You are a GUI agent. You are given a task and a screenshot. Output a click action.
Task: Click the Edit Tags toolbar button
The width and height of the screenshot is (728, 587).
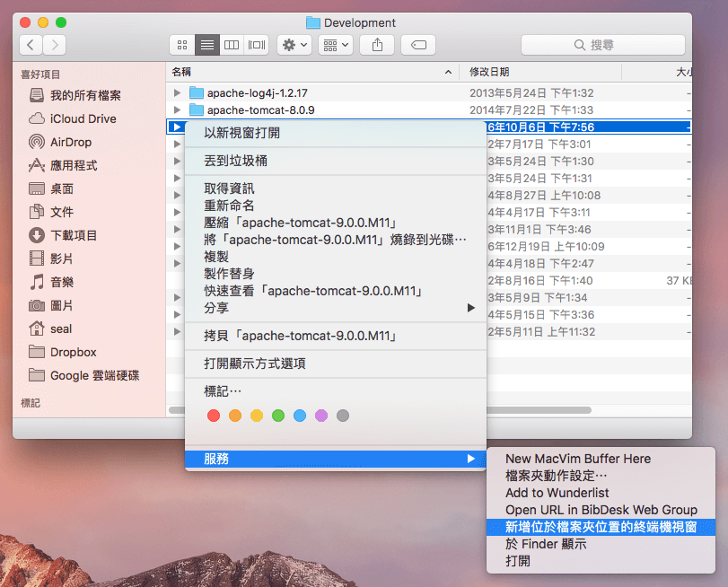tap(418, 44)
